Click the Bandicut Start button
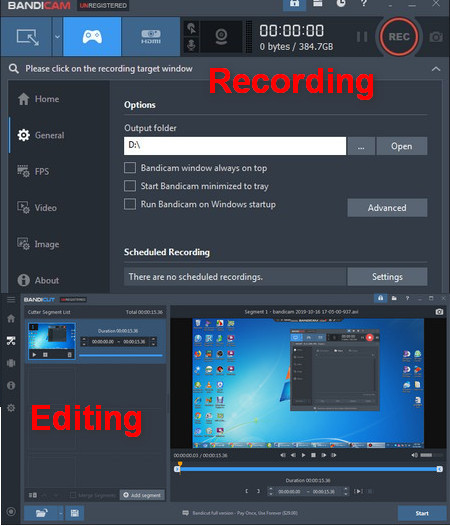450x526 pixels. 422,513
